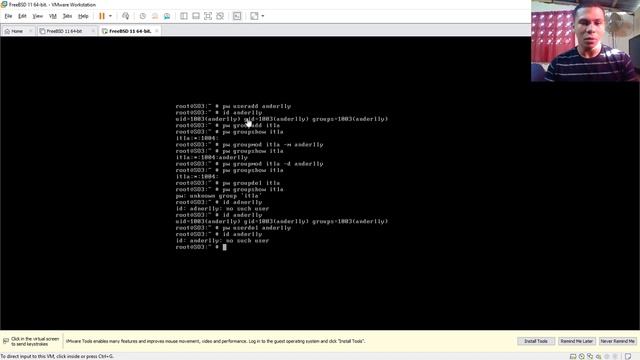Open the VM menu
The image size is (640, 360).
tap(53, 16)
